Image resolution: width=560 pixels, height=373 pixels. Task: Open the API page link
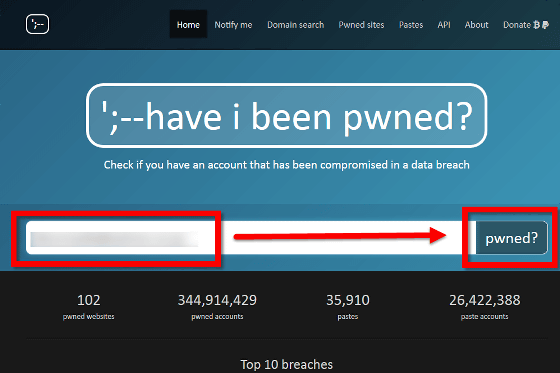click(444, 25)
